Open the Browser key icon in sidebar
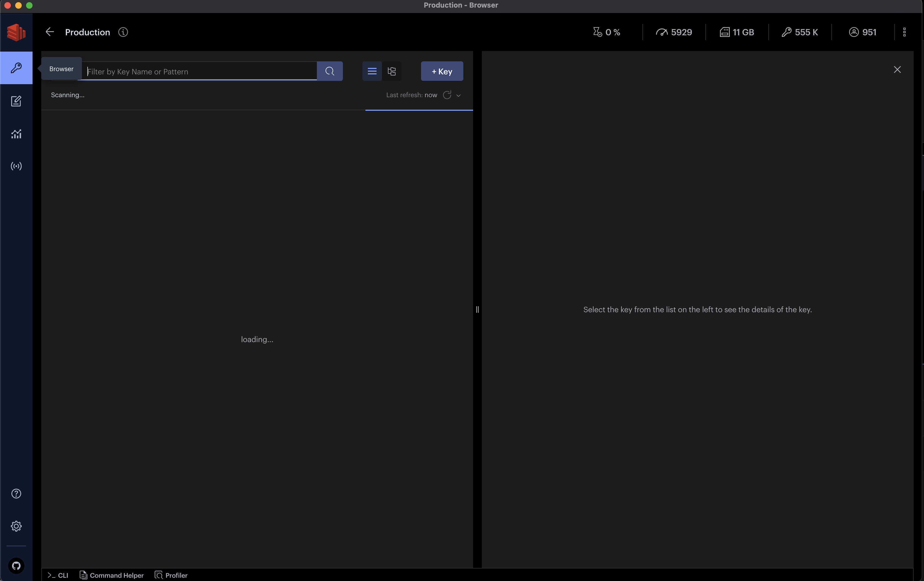Screen dimensions: 924x581 (x=17, y=68)
